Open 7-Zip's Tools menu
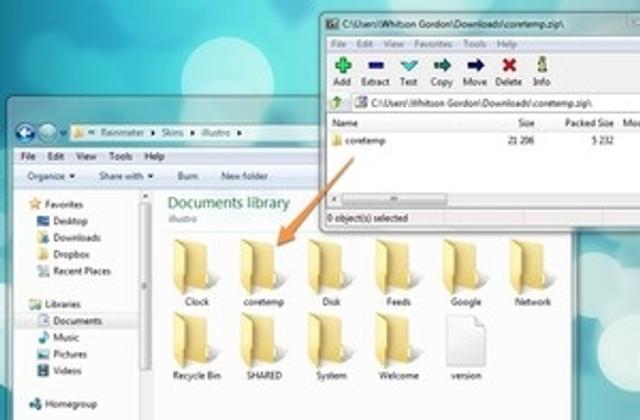Screen dimensions: 640x420 coord(475,44)
